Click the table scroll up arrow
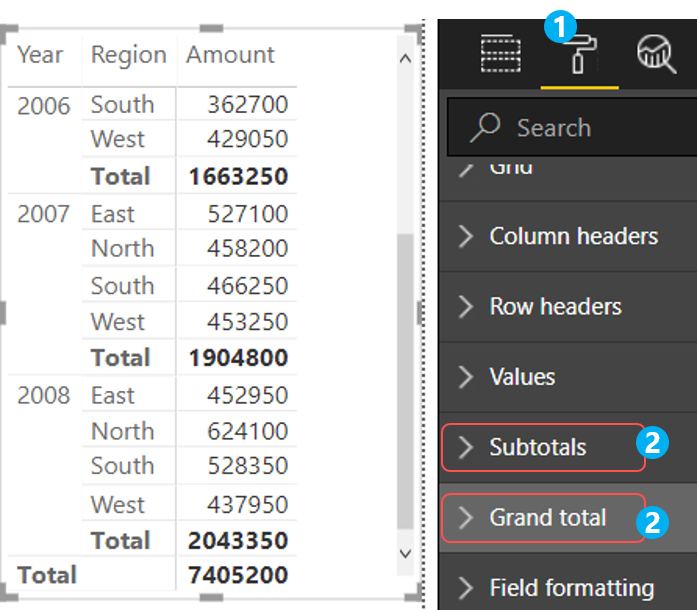Viewport: 697px width, 610px height. (405, 58)
